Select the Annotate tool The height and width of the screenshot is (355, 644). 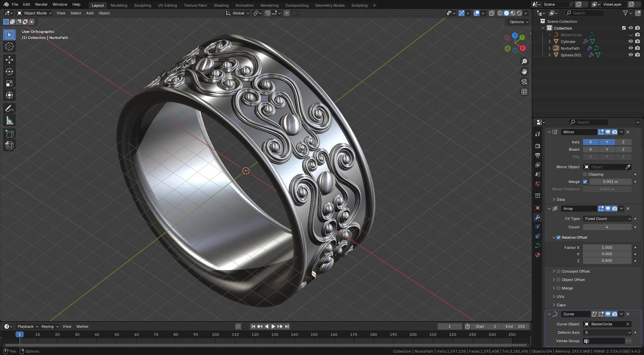(x=9, y=108)
